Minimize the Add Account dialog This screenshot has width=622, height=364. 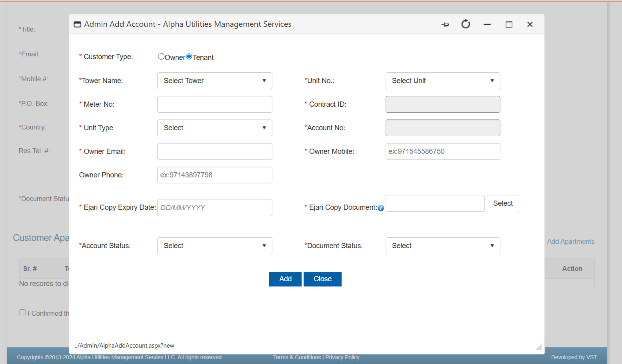coord(487,24)
